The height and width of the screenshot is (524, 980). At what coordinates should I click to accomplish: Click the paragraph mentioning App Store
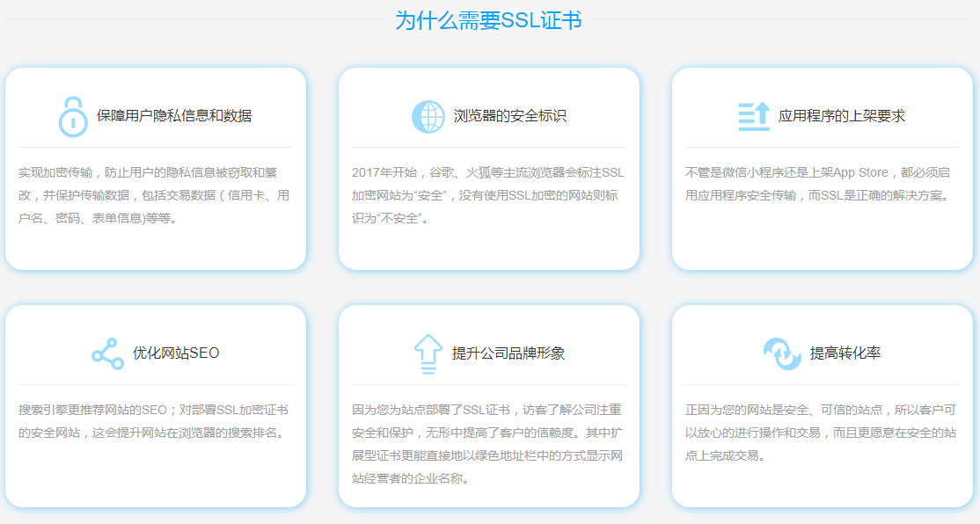pos(818,184)
